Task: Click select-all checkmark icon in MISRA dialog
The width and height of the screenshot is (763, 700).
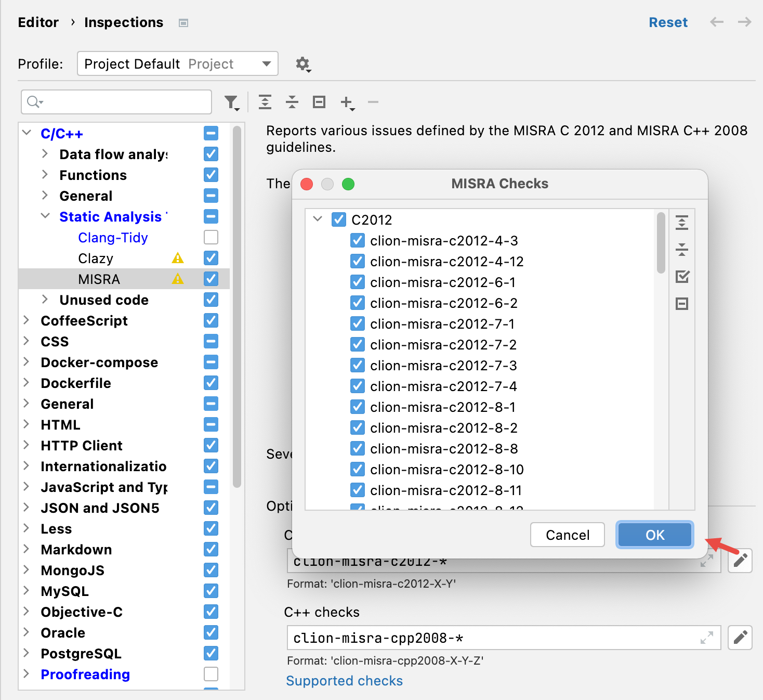Action: tap(682, 277)
